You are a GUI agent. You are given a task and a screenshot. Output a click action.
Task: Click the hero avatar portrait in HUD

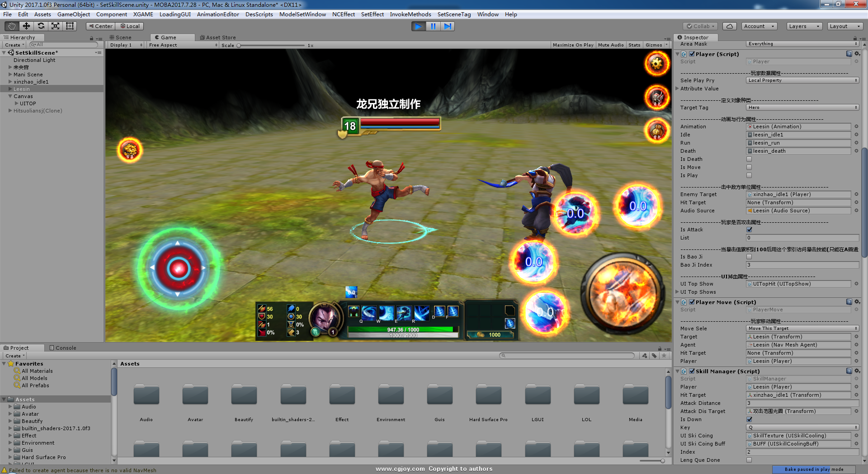[324, 317]
